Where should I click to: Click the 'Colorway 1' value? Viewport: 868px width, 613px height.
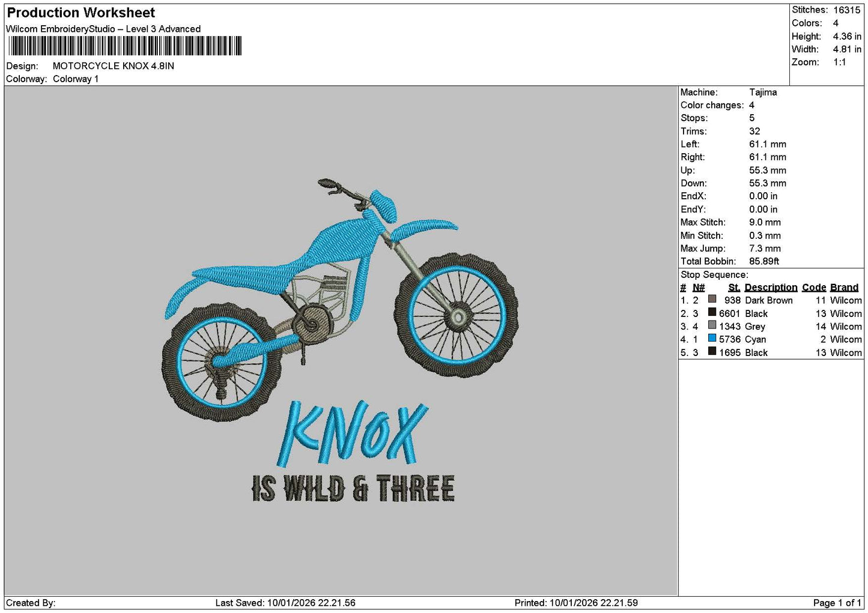[x=76, y=79]
